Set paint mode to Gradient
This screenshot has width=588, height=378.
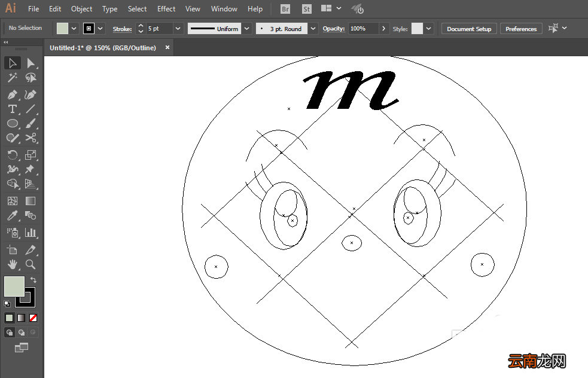coord(22,318)
